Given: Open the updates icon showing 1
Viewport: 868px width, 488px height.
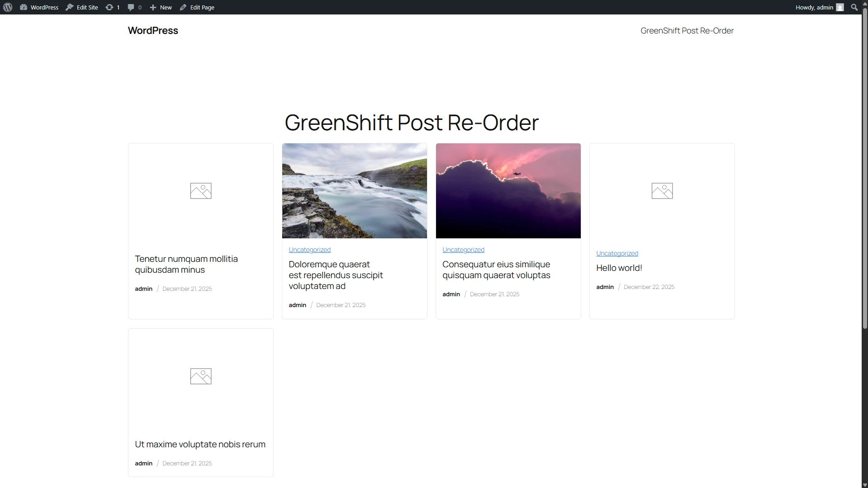Looking at the screenshot, I should pos(113,7).
